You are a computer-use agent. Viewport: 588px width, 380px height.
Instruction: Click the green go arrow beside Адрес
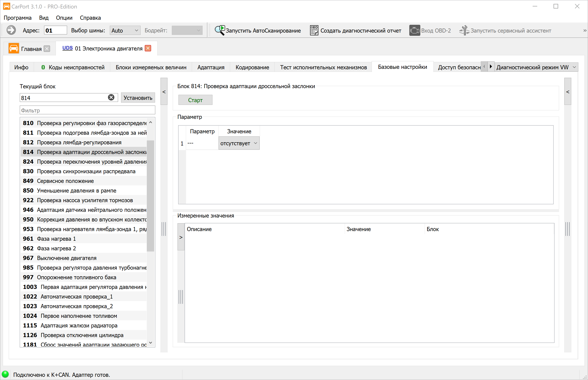[11, 30]
